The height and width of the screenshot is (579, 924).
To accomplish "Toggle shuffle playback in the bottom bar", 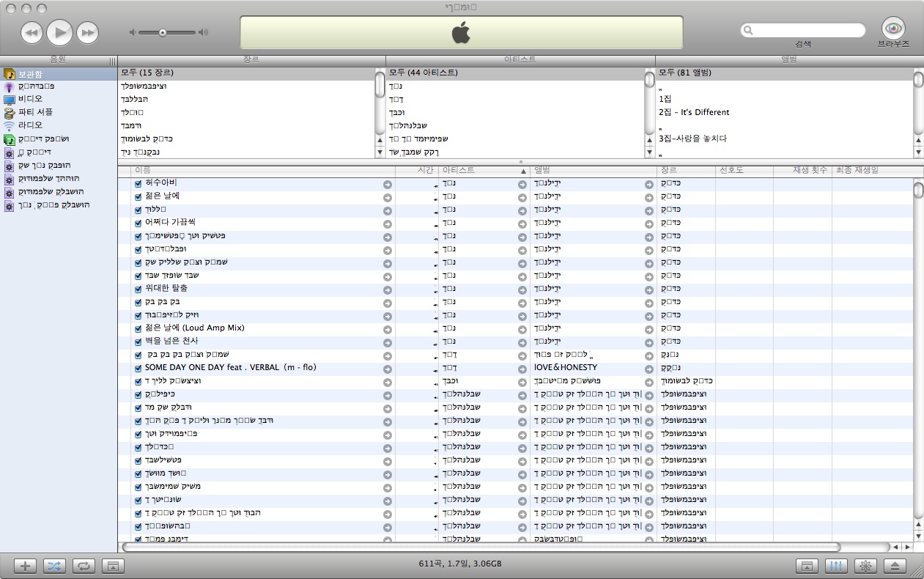I will coord(54,566).
